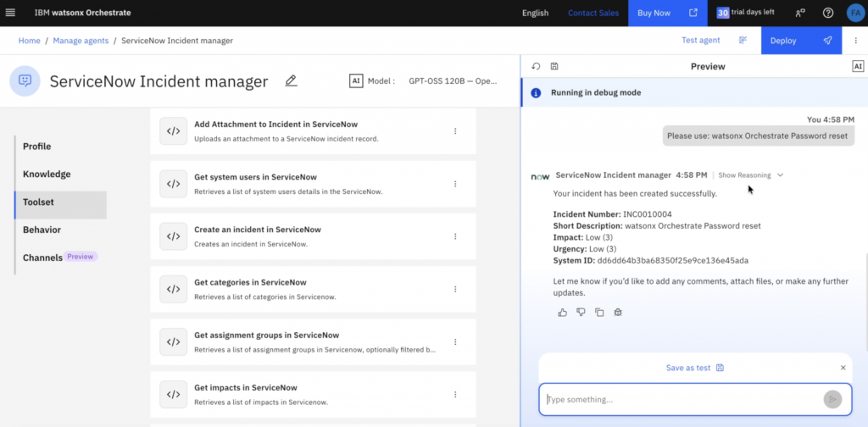Give thumbs up to the agent response

tap(563, 313)
